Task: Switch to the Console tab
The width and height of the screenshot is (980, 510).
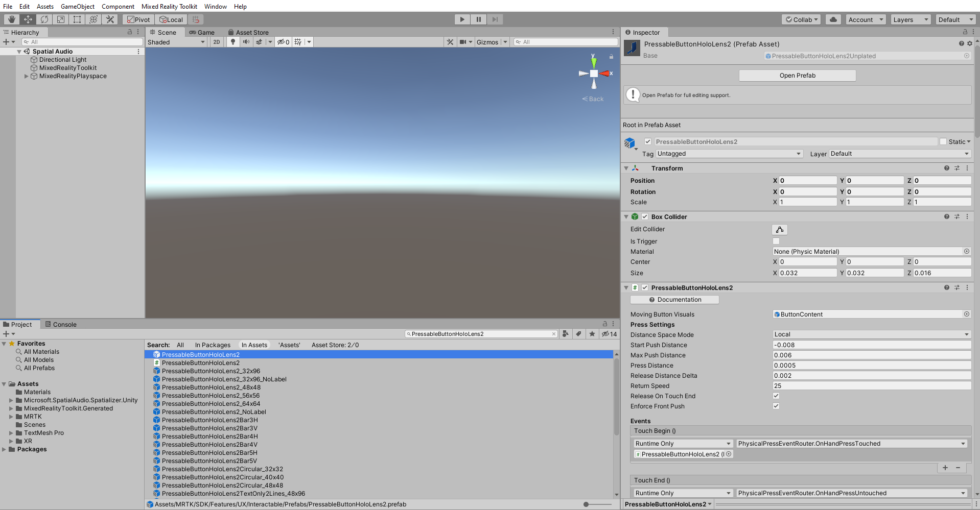Action: [x=61, y=324]
